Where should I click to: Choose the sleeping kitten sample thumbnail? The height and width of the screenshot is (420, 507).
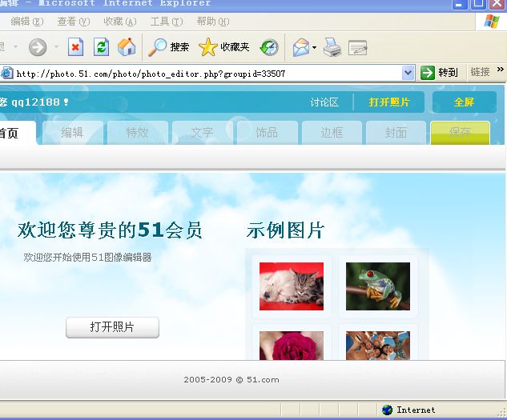point(292,286)
